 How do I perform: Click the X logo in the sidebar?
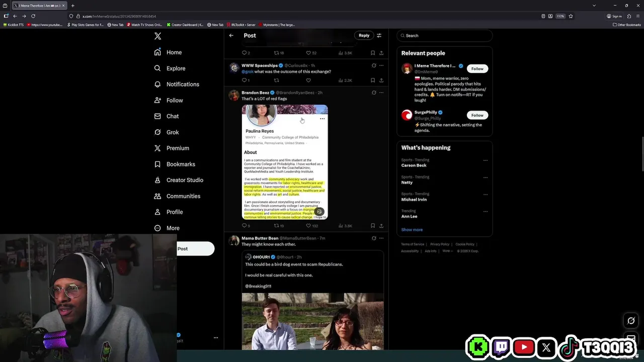coord(157,36)
